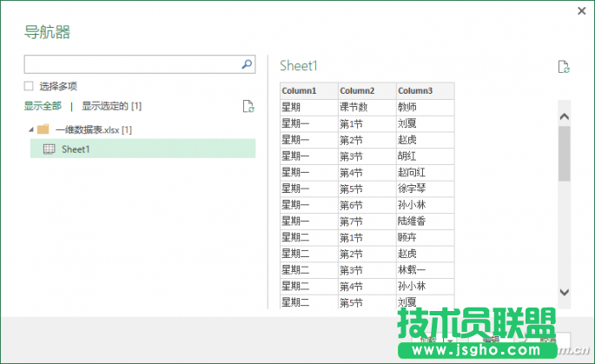595x364 pixels.
Task: Switch to 显示选定的 [1] view
Action: [111, 106]
